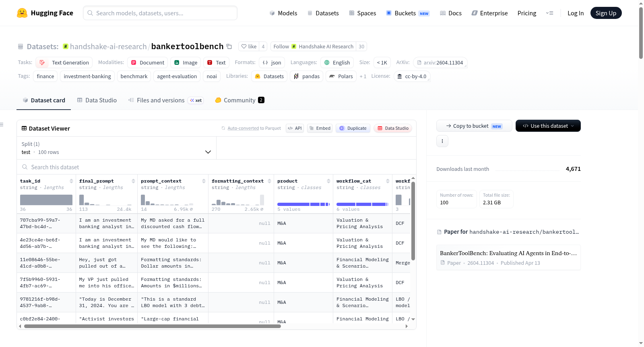Expand the Split test dropdown
The height and width of the screenshot is (347, 644).
pos(117,148)
